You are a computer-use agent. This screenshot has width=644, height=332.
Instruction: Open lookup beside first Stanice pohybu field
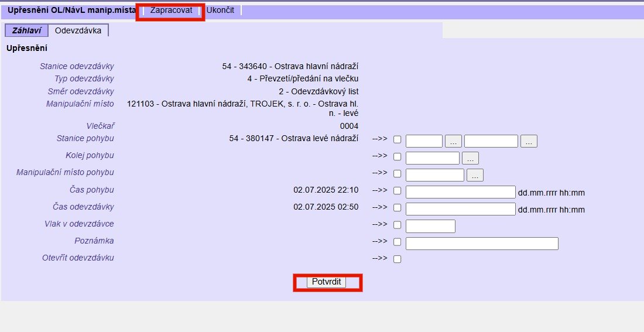click(x=453, y=141)
